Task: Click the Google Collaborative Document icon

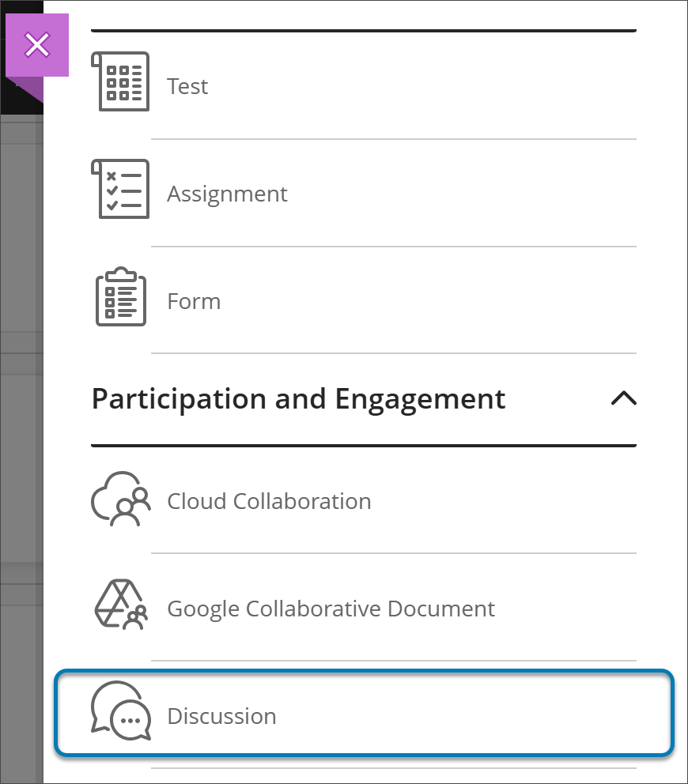Action: coord(120,608)
